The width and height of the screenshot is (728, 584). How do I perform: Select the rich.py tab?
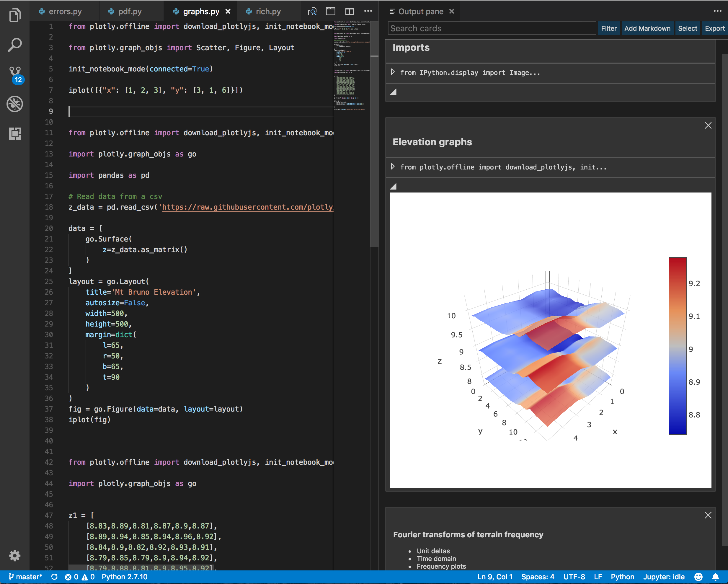pos(268,11)
